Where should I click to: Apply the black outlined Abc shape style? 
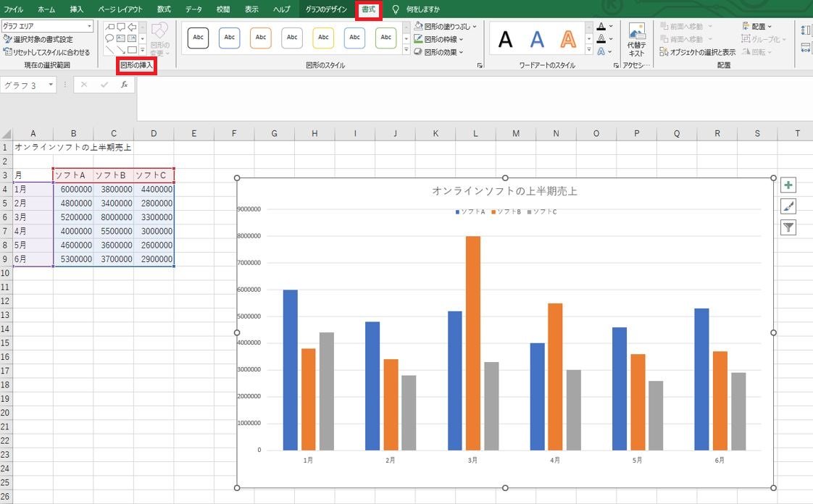pyautogui.click(x=198, y=38)
